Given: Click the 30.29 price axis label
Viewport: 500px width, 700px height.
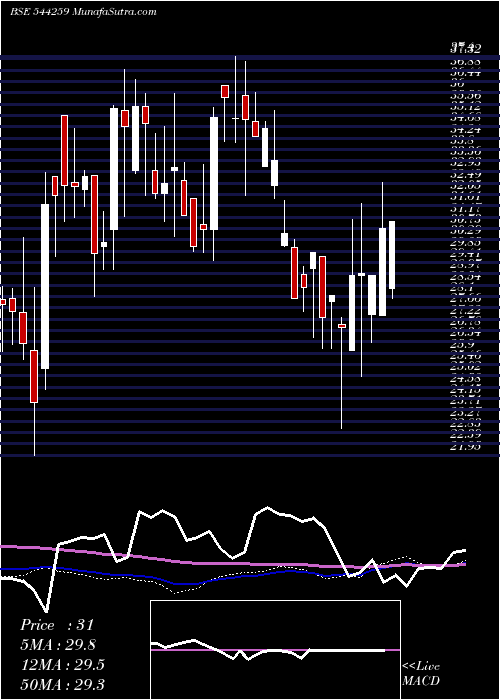Looking at the screenshot, I should (x=465, y=232).
